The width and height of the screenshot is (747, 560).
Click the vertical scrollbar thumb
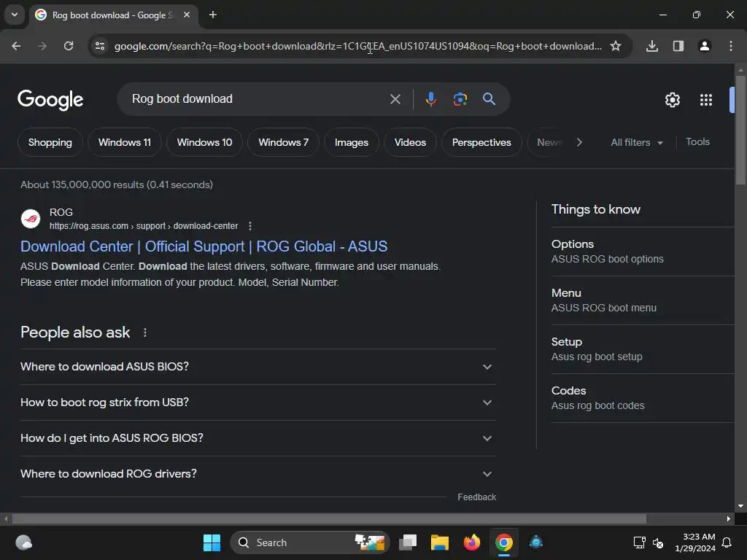pyautogui.click(x=740, y=130)
